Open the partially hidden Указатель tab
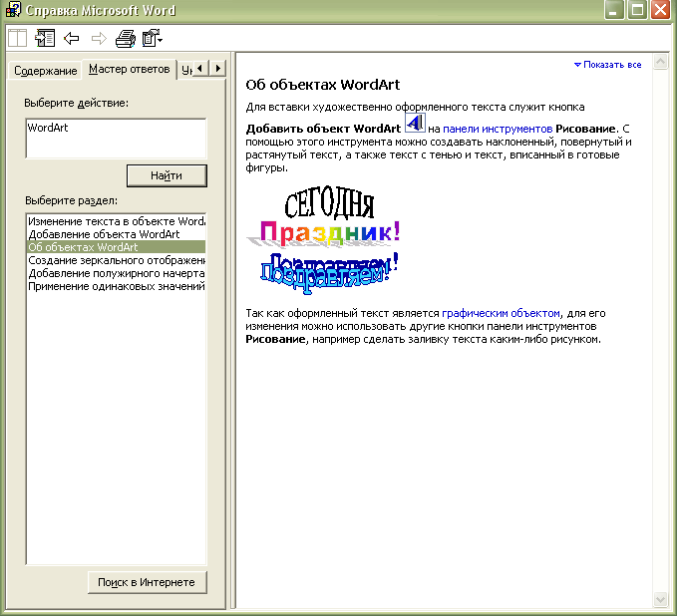 [x=186, y=70]
